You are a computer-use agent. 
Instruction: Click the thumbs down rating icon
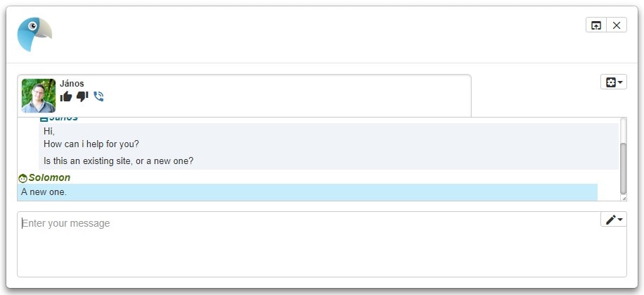pos(82,96)
